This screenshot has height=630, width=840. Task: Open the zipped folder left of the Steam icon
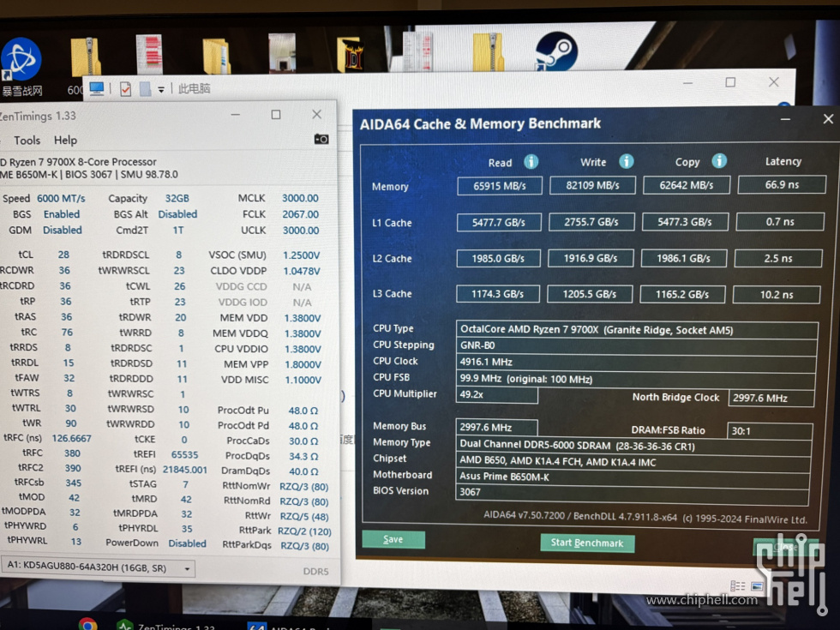pyautogui.click(x=488, y=51)
